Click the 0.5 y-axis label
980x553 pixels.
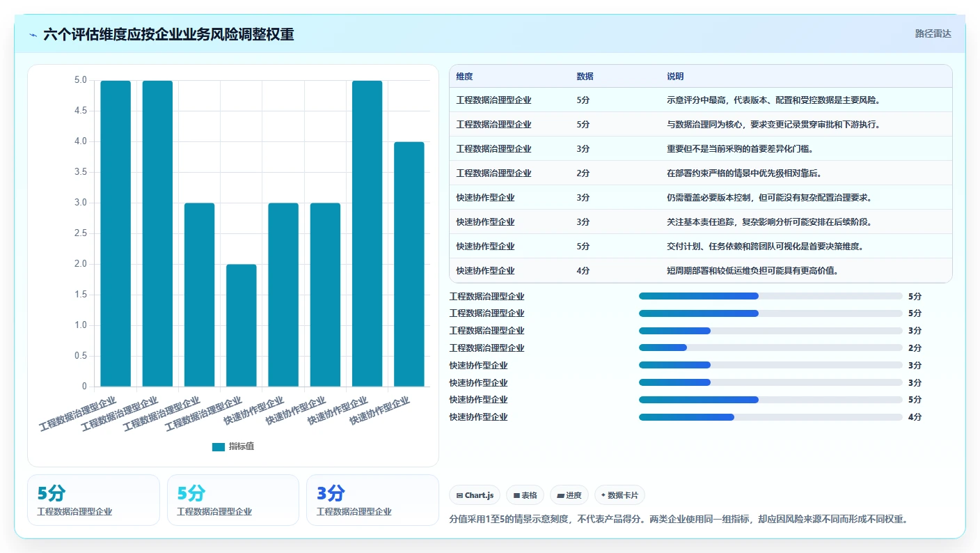coord(81,356)
